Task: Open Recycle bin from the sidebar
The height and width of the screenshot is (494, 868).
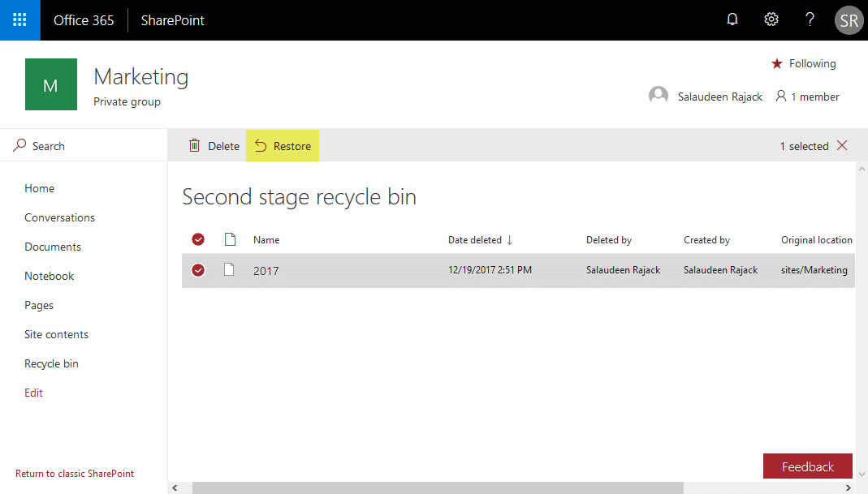Action: click(51, 363)
